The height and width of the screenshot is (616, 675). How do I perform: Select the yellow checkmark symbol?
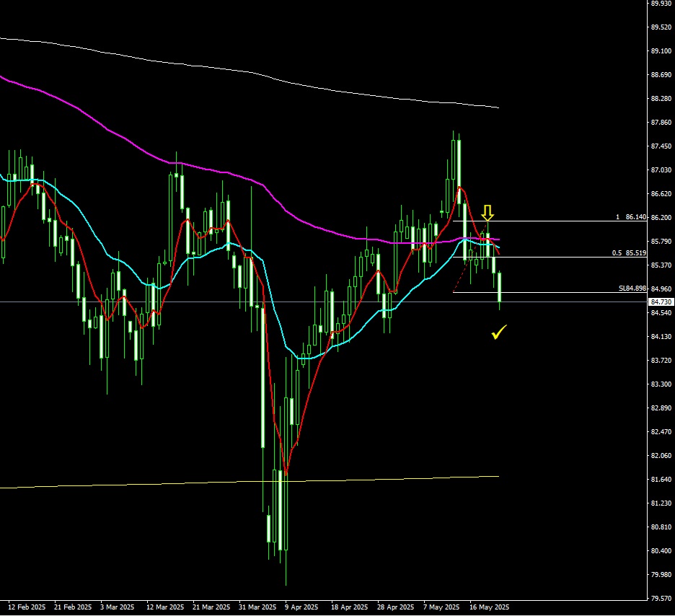[x=498, y=333]
